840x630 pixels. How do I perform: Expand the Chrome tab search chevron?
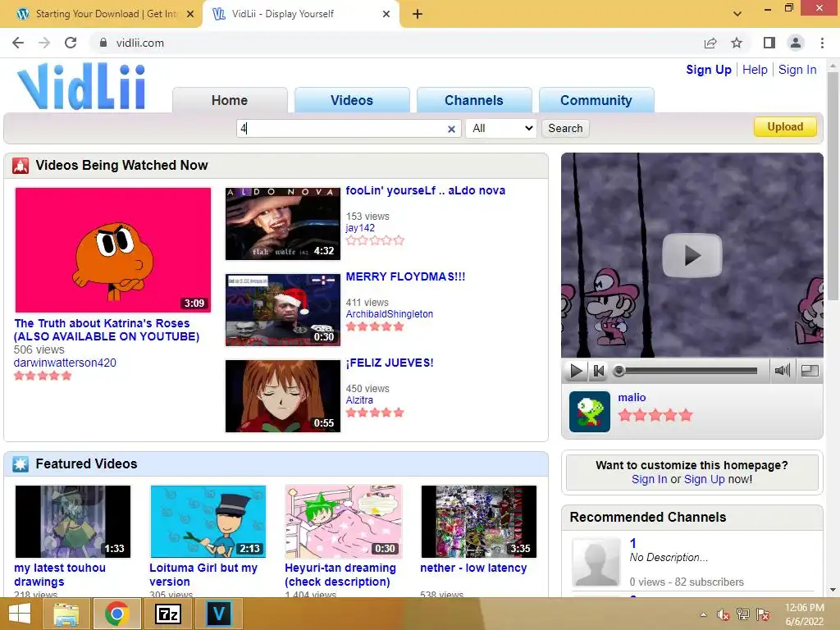pos(737,14)
